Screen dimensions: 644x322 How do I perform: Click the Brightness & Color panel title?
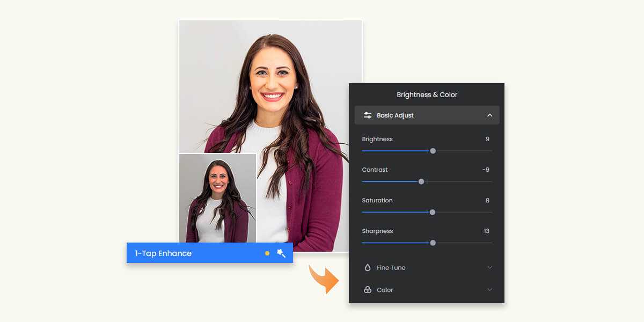coord(427,94)
